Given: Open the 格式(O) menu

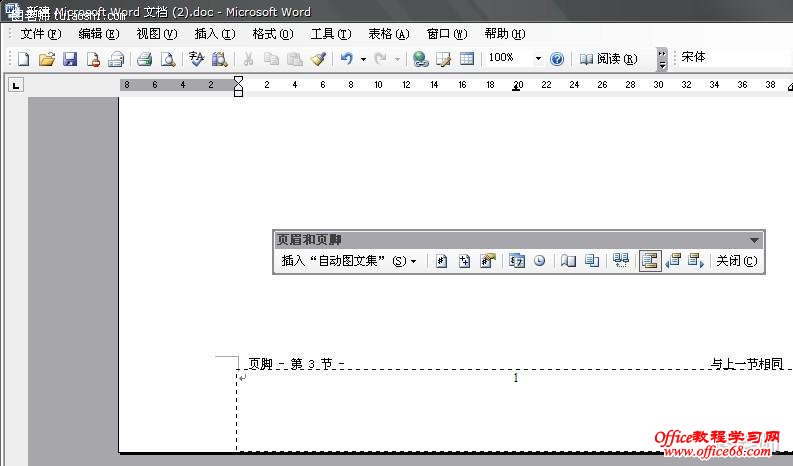Looking at the screenshot, I should pos(273,34).
